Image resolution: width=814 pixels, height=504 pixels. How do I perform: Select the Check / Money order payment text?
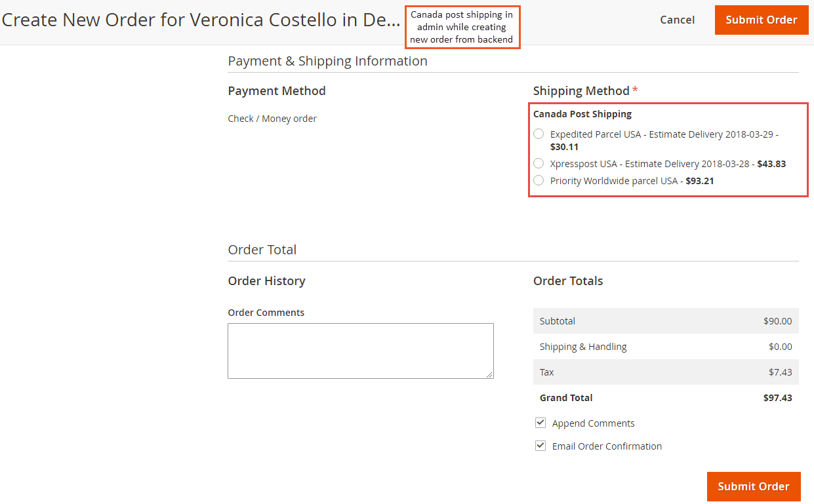272,119
